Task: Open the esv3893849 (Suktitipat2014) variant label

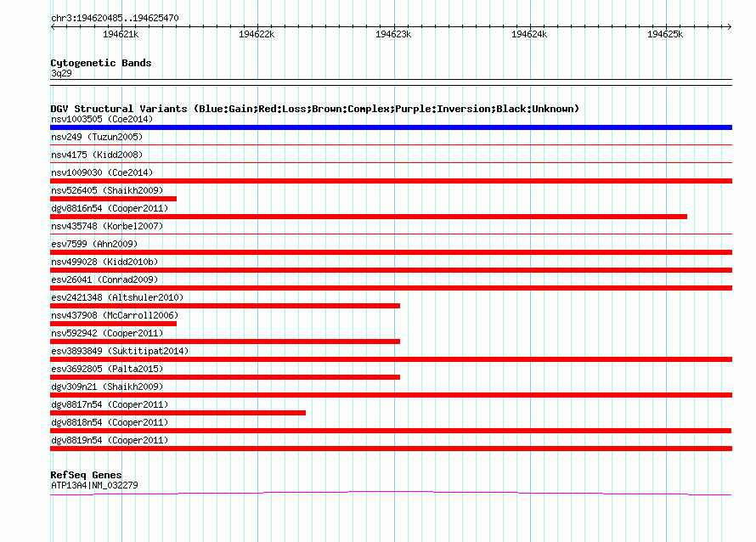Action: coord(120,351)
